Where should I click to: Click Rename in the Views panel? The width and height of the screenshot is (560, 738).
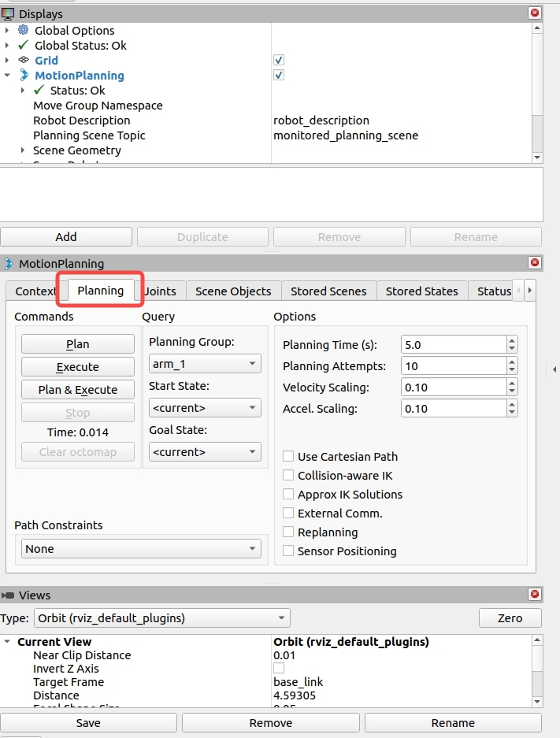click(453, 723)
